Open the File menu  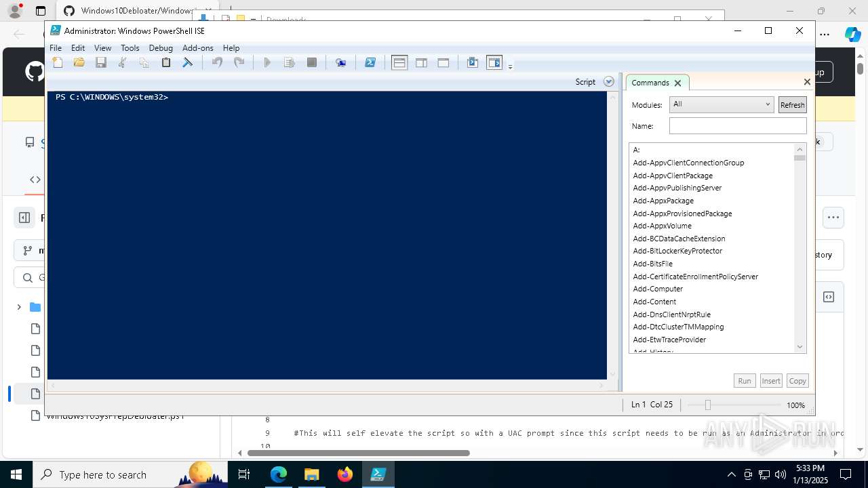click(x=56, y=48)
